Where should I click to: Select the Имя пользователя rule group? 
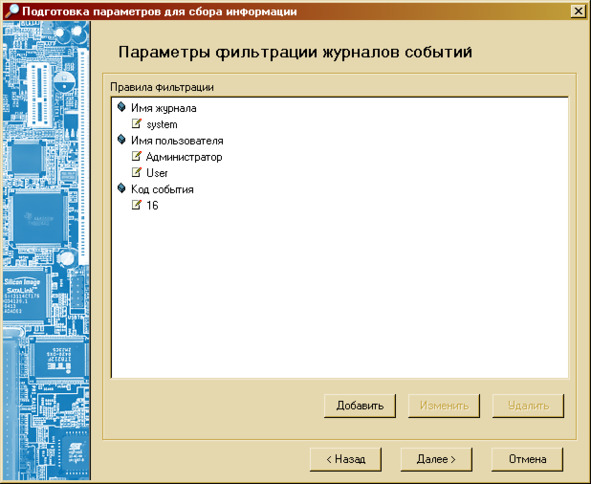click(x=177, y=141)
